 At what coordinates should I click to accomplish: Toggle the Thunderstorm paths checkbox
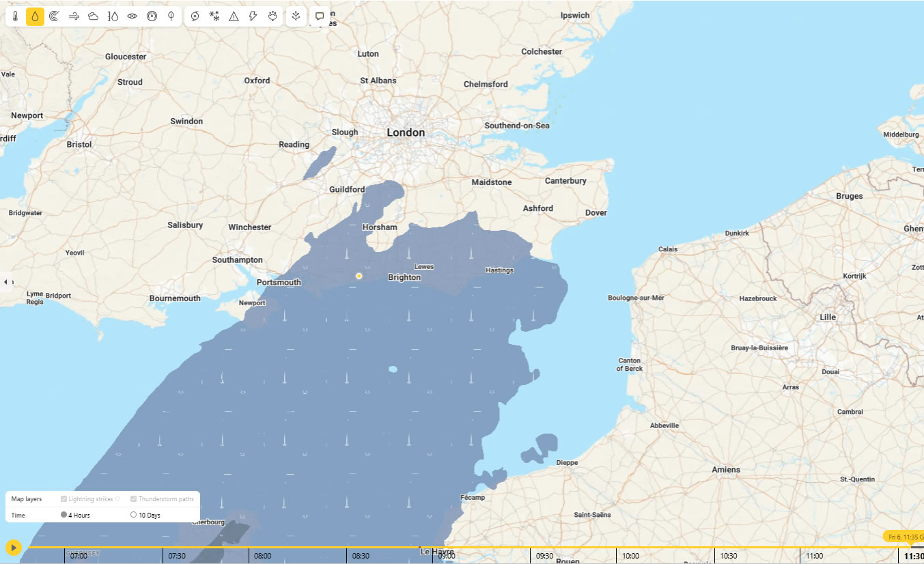click(x=133, y=499)
